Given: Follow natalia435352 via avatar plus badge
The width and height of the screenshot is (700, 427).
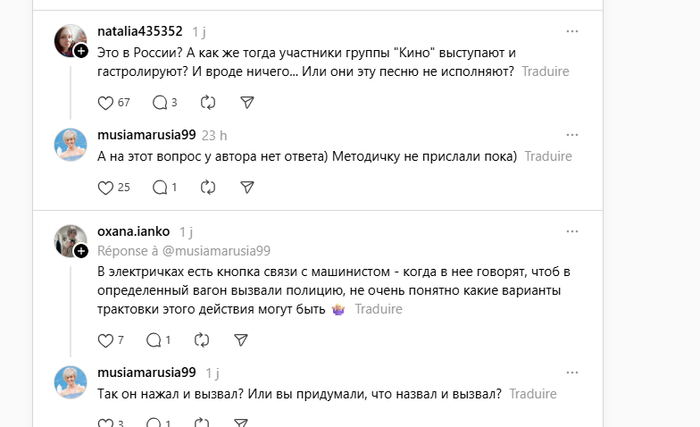Looking at the screenshot, I should point(81,52).
